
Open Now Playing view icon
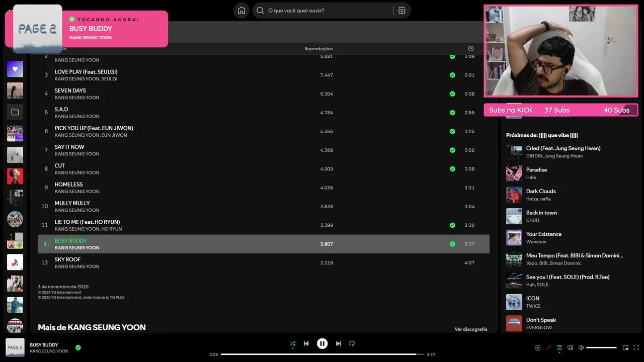(538, 348)
